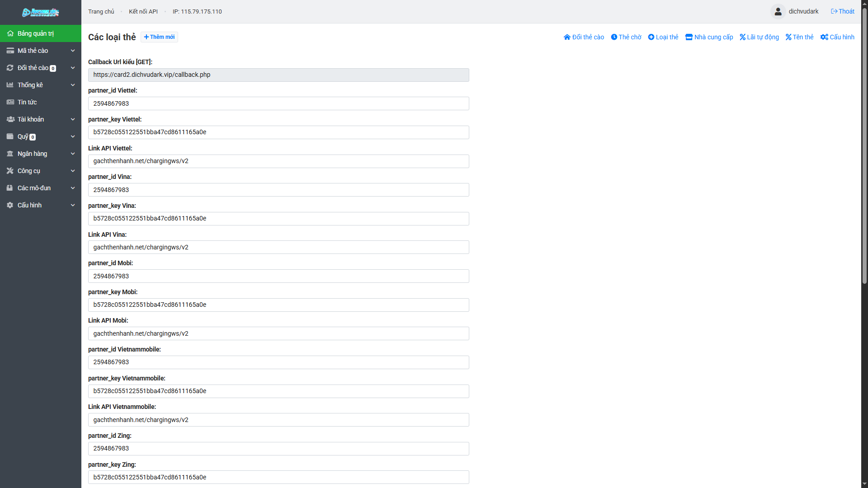Image resolution: width=868 pixels, height=488 pixels.
Task: Click the Thêm mới button
Action: pyautogui.click(x=159, y=37)
